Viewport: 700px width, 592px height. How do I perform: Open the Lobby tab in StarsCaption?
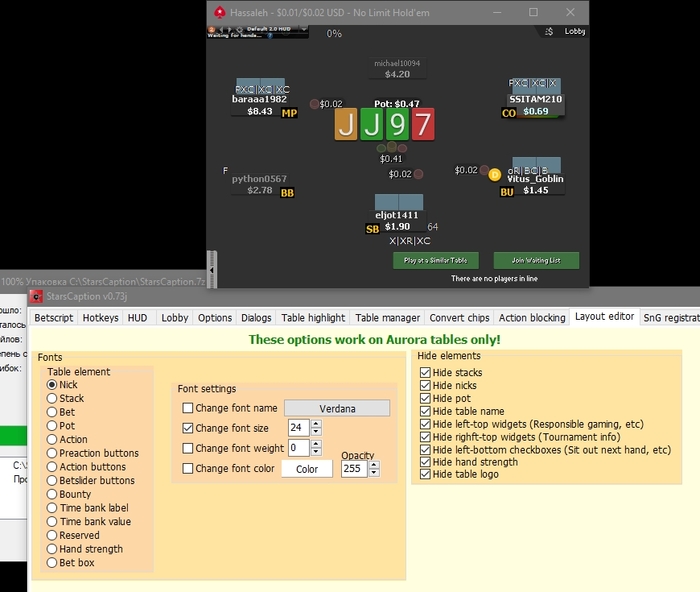pyautogui.click(x=175, y=317)
